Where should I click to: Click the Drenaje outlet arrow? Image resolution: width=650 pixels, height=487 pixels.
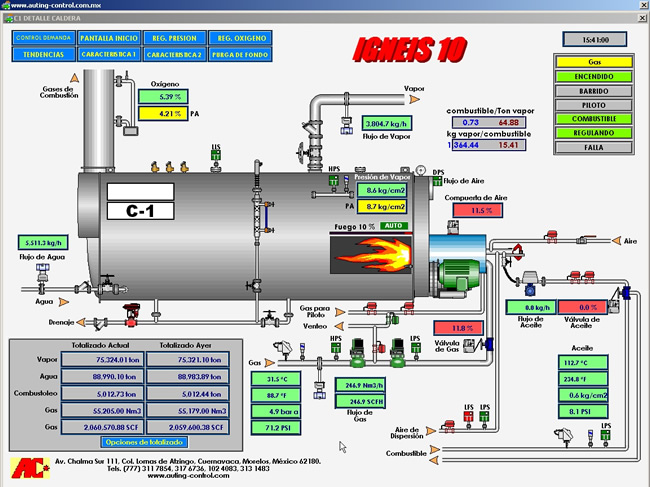[81, 322]
